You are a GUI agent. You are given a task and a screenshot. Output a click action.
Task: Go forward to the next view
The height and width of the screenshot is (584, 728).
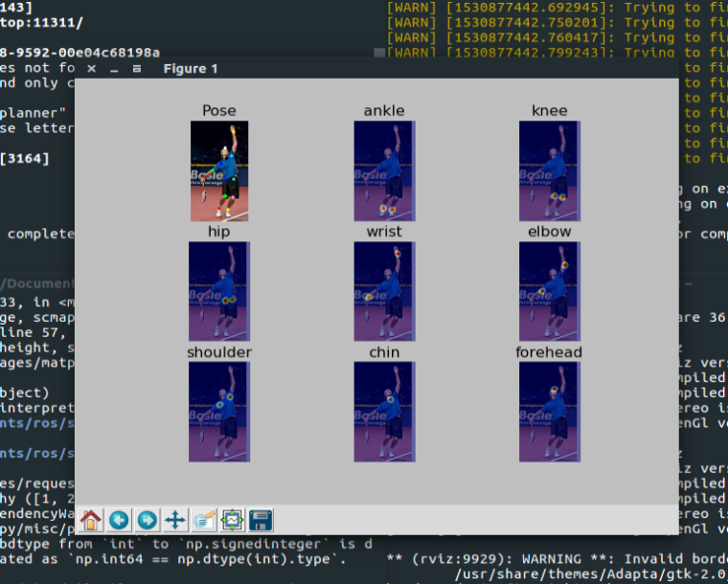coord(148,520)
